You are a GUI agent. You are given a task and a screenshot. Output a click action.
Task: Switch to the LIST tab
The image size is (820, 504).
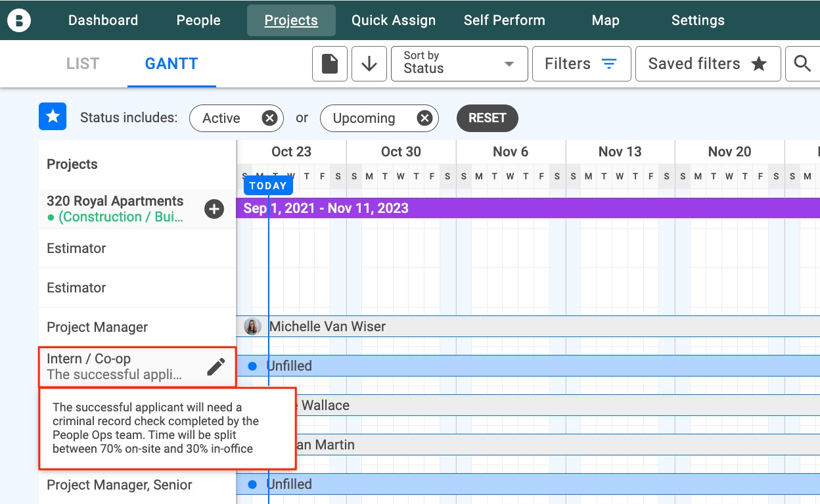[x=83, y=64]
